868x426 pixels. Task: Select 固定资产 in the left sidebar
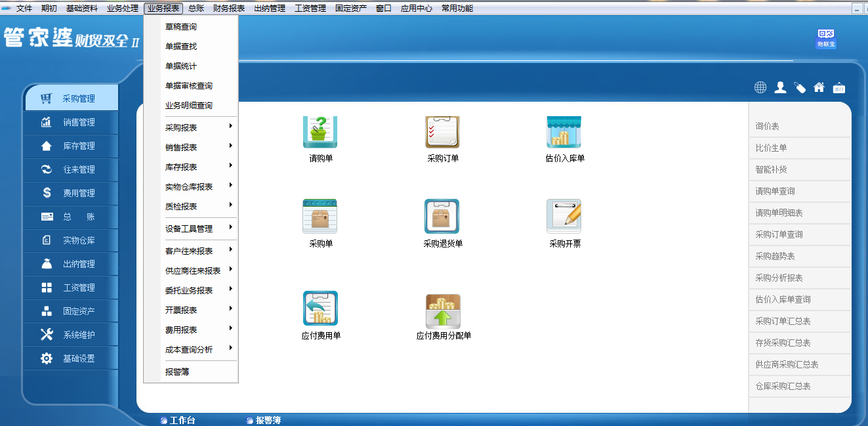pos(70,310)
